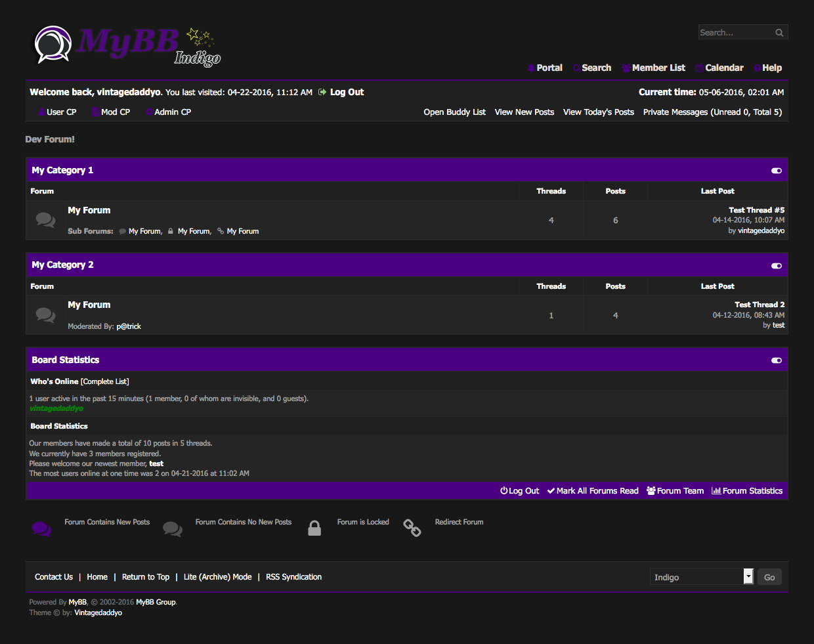The width and height of the screenshot is (814, 644).
Task: Click the locked subforum padlock icon
Action: point(171,231)
